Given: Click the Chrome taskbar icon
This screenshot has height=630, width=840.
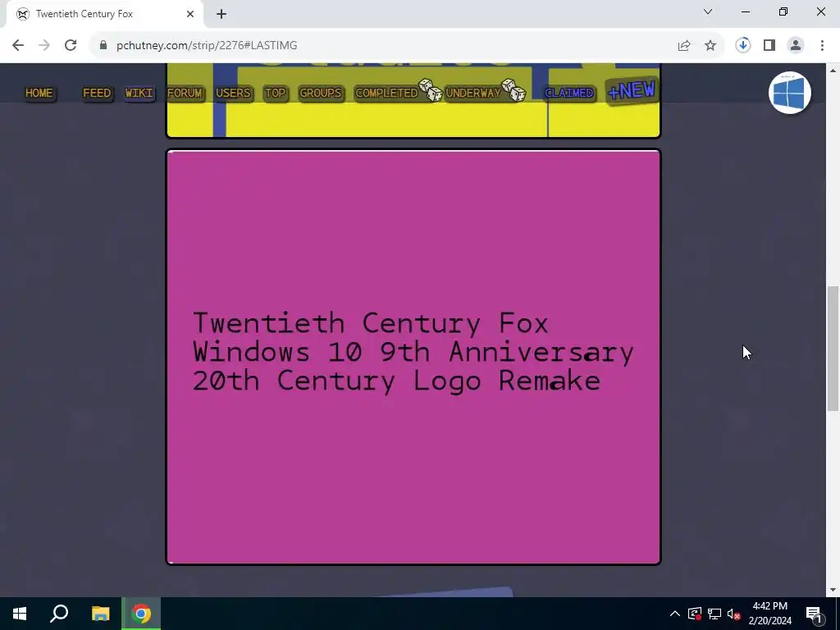Looking at the screenshot, I should (x=141, y=614).
